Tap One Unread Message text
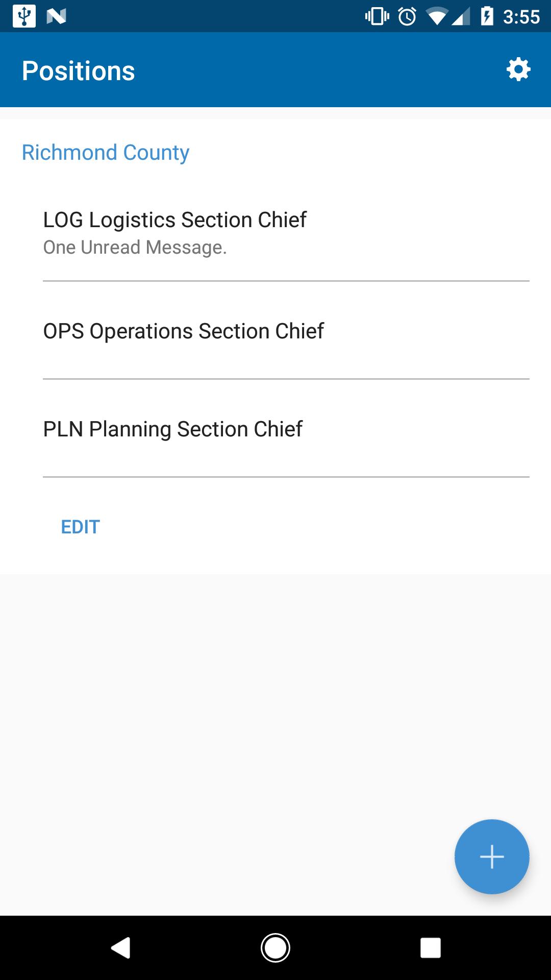 135,248
